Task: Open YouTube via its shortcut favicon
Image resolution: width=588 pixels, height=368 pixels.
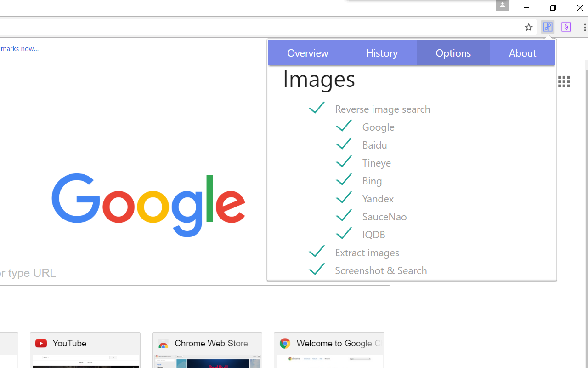Action: [x=41, y=343]
